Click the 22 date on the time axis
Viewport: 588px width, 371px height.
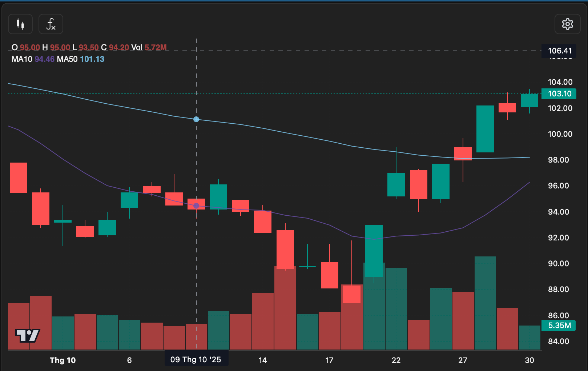pyautogui.click(x=396, y=360)
